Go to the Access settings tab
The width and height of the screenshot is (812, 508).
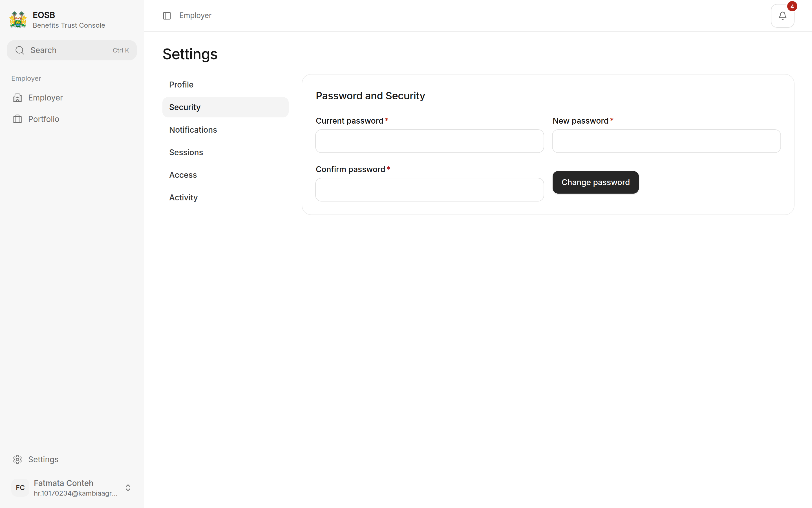[x=226, y=175]
